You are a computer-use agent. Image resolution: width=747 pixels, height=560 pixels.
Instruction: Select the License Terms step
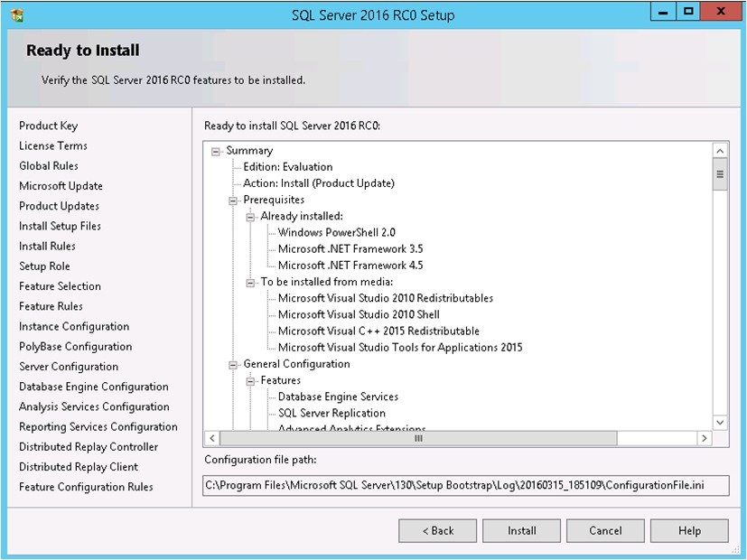53,145
